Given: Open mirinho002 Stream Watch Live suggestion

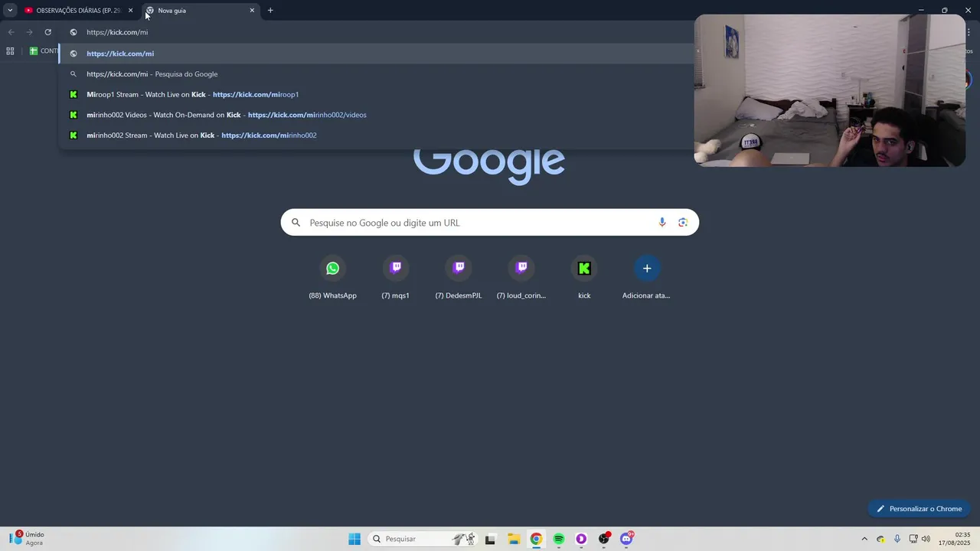Looking at the screenshot, I should [375, 135].
